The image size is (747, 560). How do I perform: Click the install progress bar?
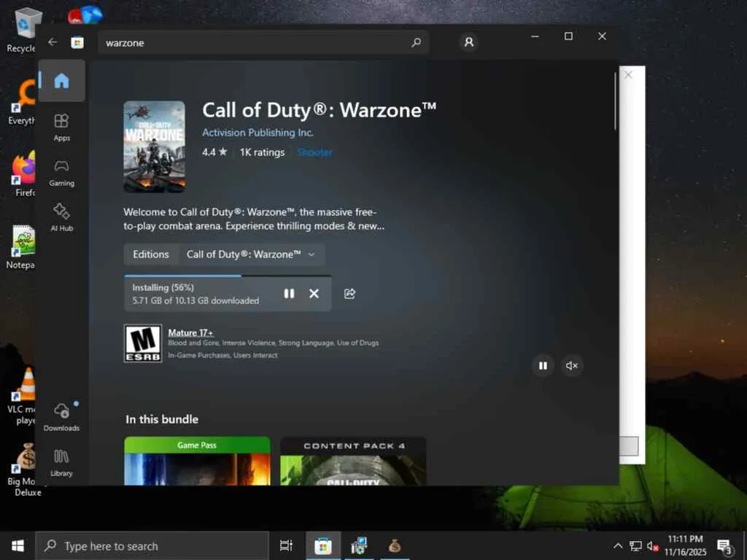coord(228,276)
